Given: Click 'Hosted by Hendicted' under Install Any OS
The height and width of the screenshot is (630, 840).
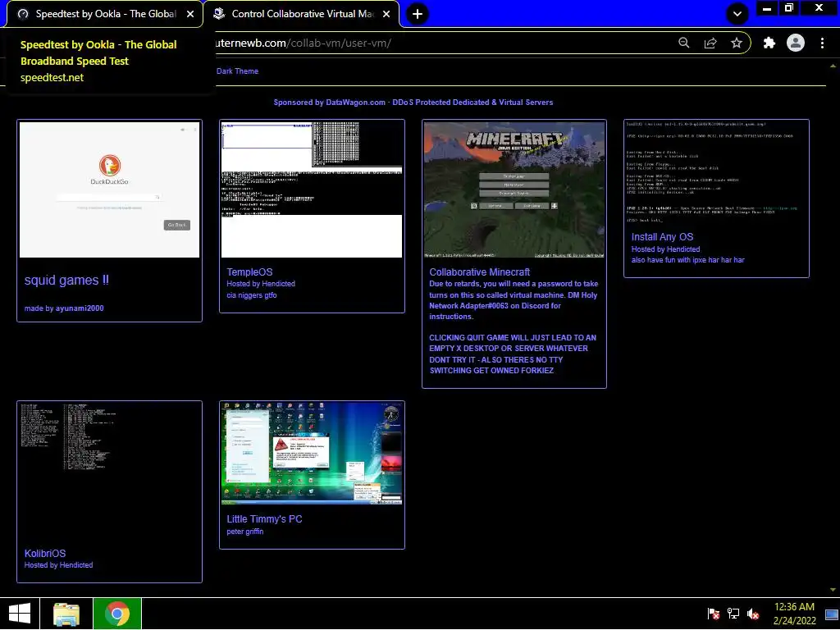Looking at the screenshot, I should pos(665,249).
